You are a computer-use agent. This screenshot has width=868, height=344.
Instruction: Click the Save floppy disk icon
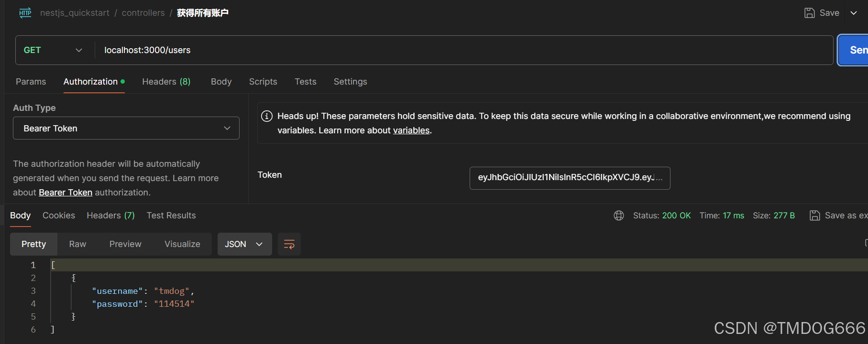(809, 13)
